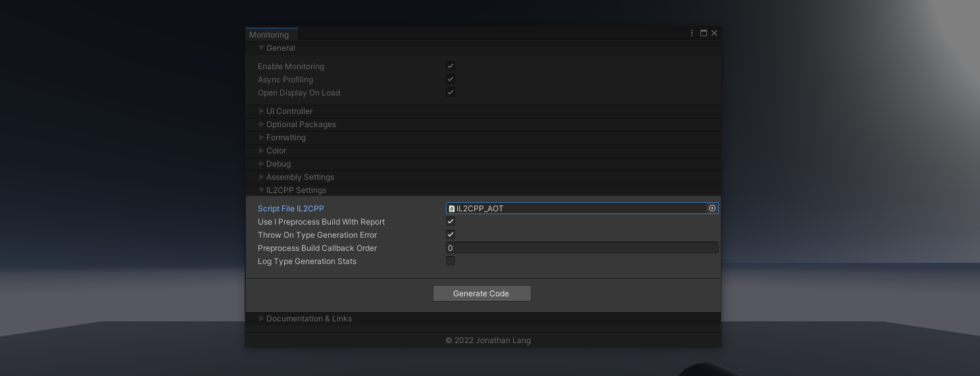The image size is (980, 376).
Task: Click the Enable Monitoring label
Action: pyautogui.click(x=291, y=67)
